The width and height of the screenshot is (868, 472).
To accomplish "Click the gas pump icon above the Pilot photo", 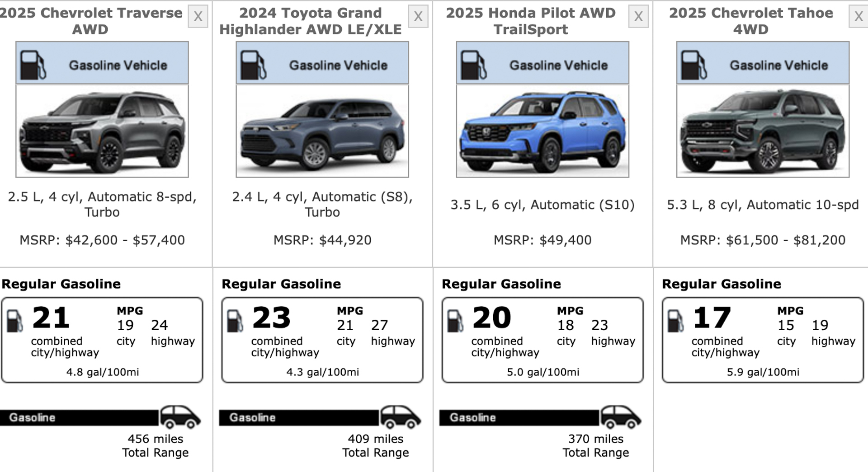I will click(x=473, y=65).
